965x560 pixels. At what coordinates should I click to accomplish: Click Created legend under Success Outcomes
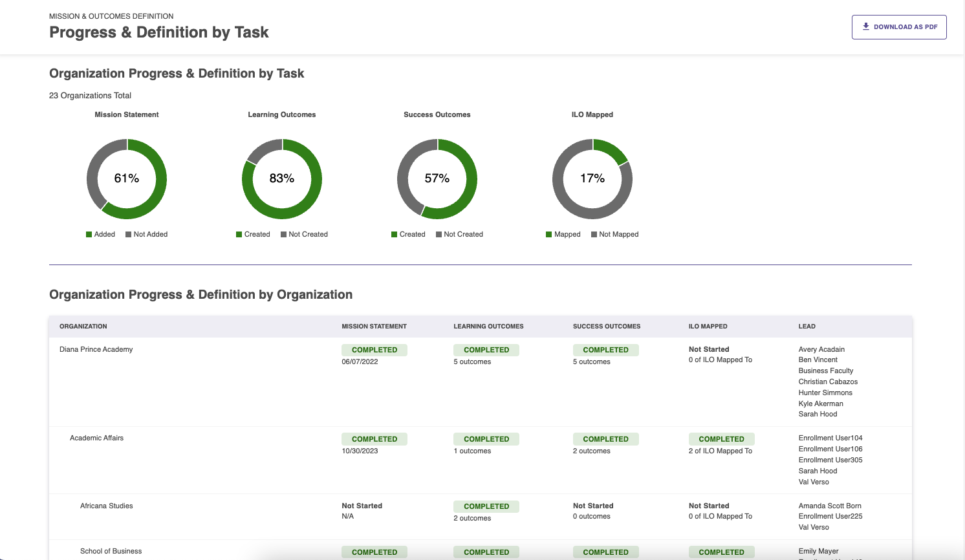(x=408, y=235)
